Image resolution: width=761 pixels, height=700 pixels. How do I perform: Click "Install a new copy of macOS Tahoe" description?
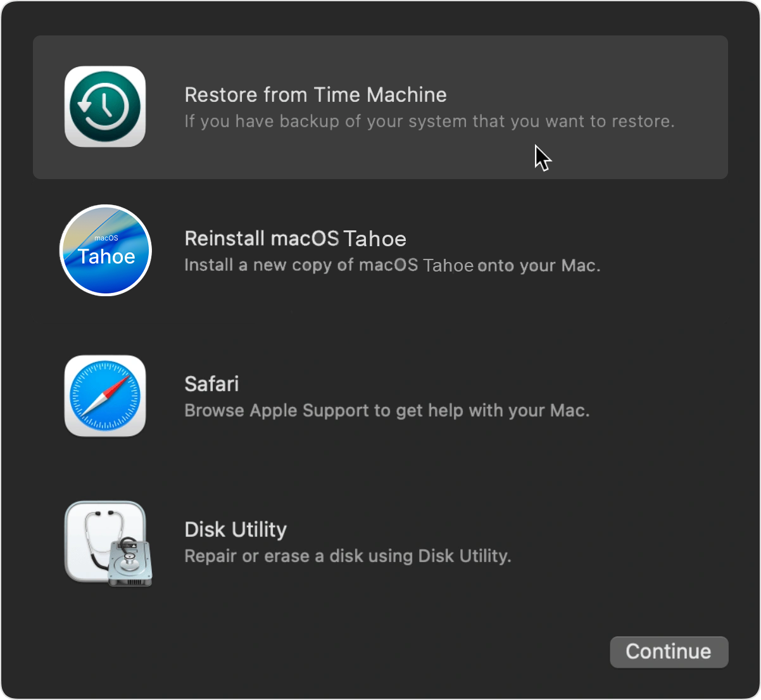click(392, 265)
